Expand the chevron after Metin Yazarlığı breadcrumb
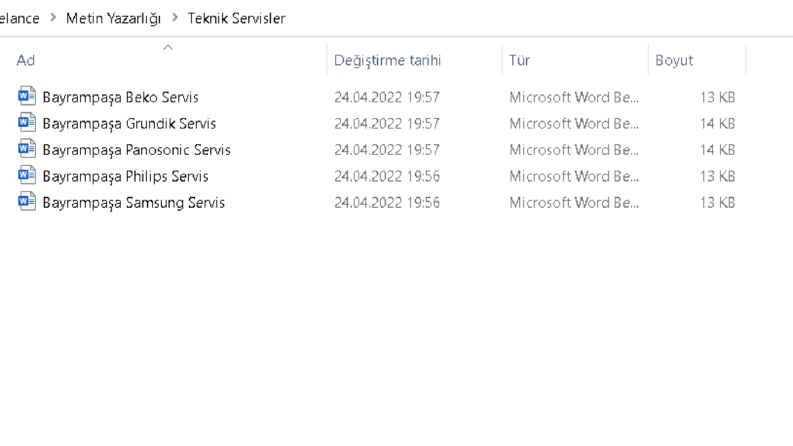Viewport: 793px width, 446px height. pos(175,18)
